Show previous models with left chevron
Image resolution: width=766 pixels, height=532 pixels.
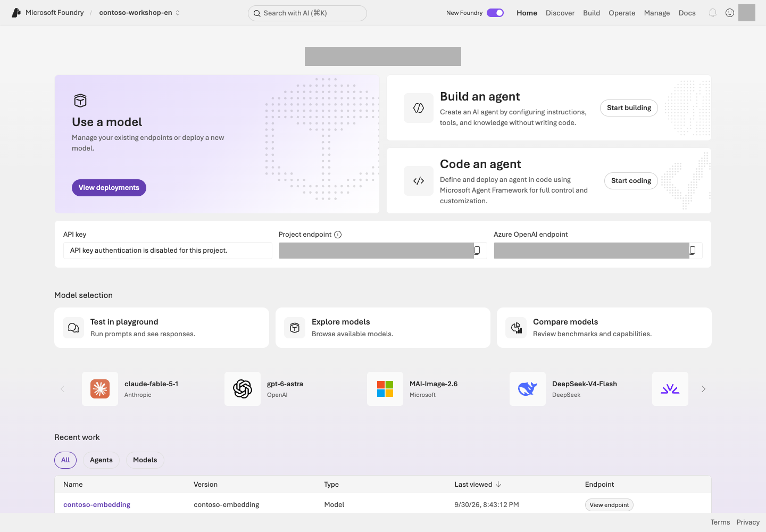62,389
